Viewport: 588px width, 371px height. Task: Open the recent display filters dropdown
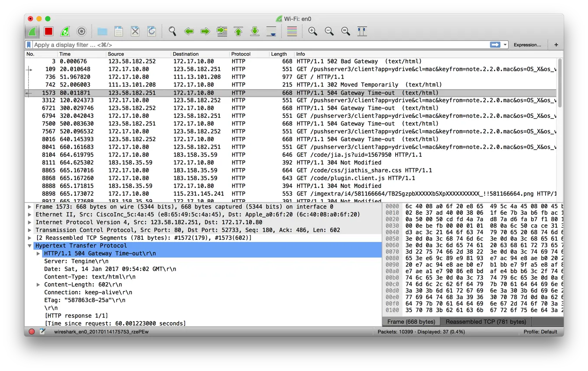(x=505, y=45)
